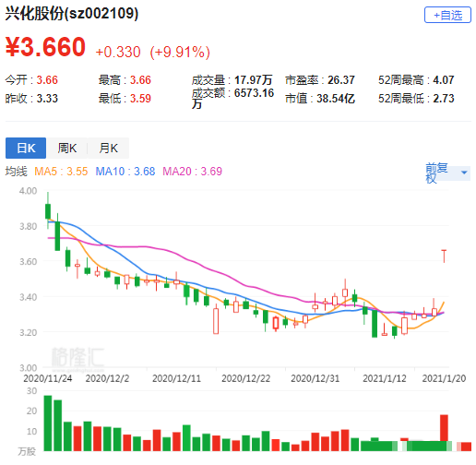Click the 最高 value 3.66
Screen dimensions: 476x465
point(140,80)
